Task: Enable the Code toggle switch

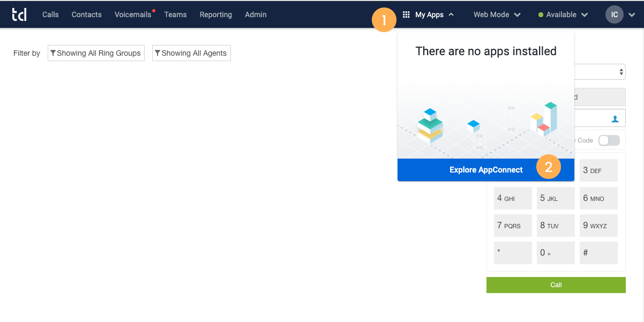Action: [x=609, y=140]
